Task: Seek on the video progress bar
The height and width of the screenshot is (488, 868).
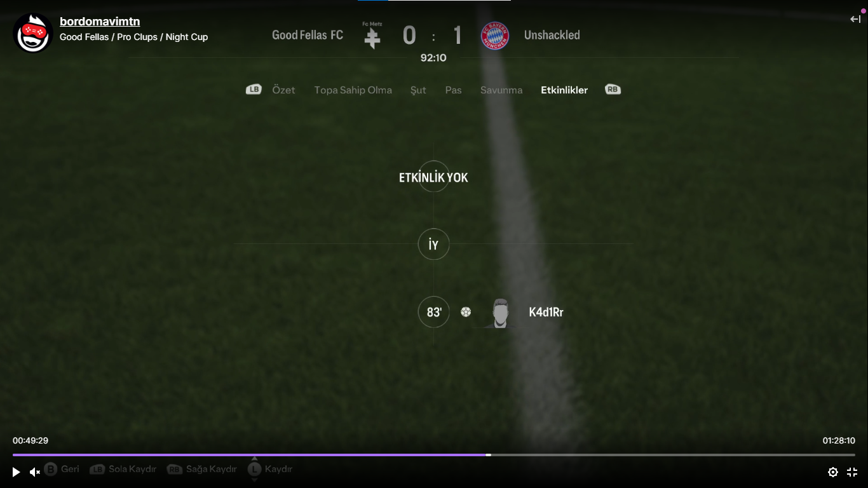Action: point(434,455)
